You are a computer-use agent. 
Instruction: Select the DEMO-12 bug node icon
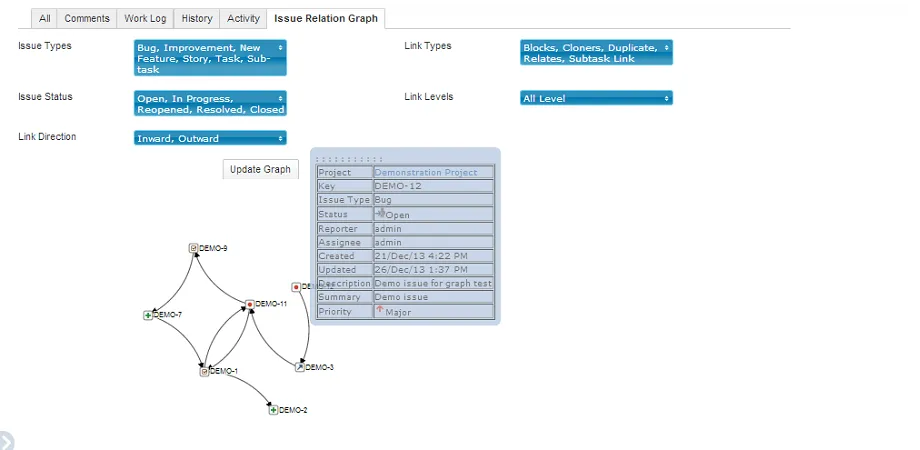tap(296, 287)
